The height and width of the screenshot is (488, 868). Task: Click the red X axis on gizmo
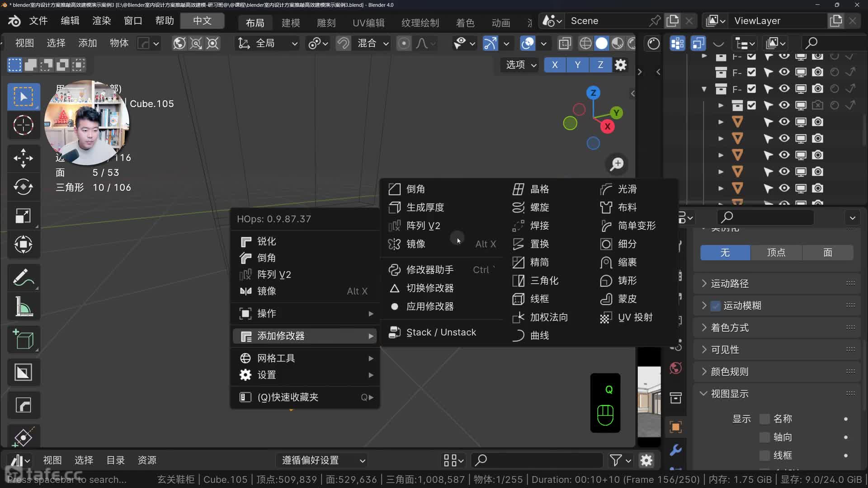point(608,127)
